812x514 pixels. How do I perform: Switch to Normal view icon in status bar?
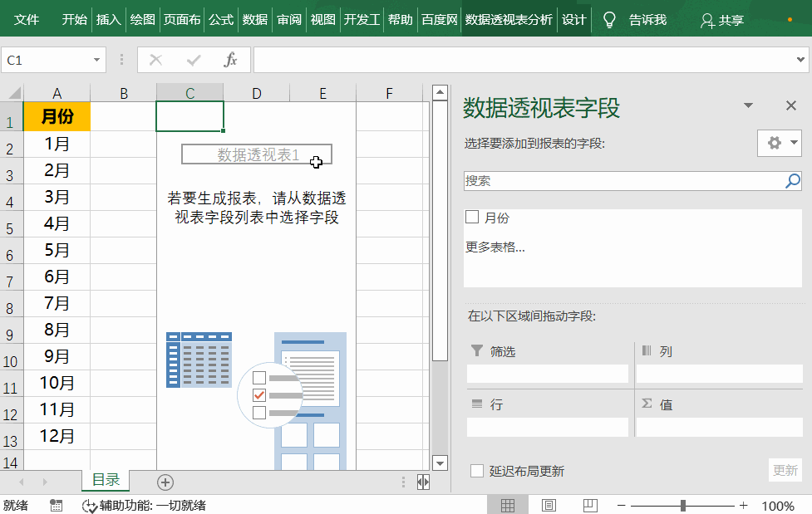point(508,505)
